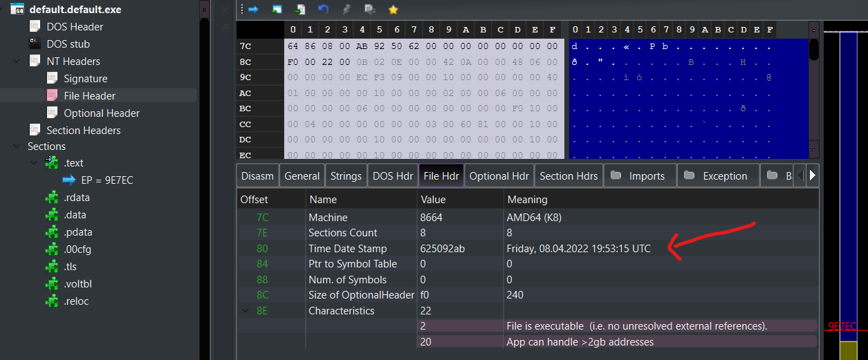
Task: Click the document with green arrow toolbar icon
Action: pyautogui.click(x=300, y=10)
